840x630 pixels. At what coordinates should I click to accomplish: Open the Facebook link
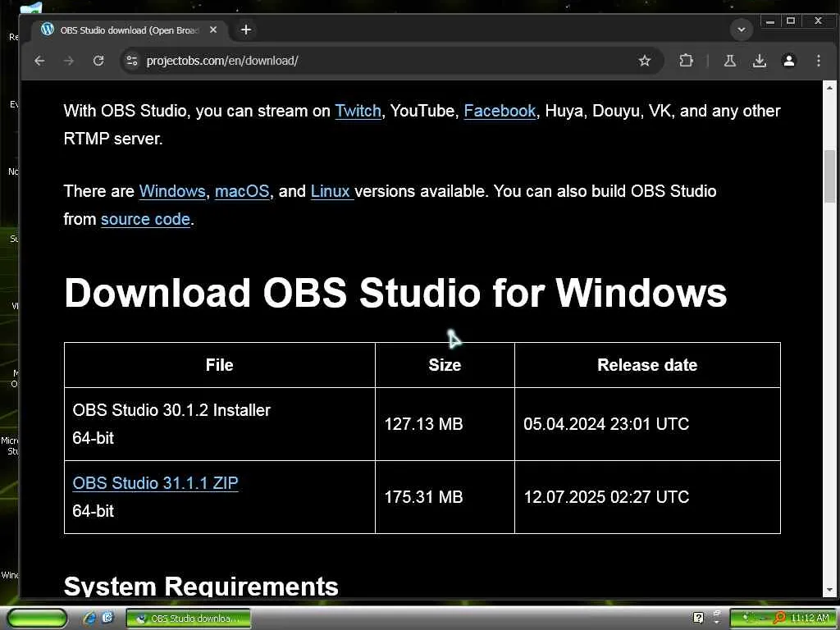[x=500, y=111]
